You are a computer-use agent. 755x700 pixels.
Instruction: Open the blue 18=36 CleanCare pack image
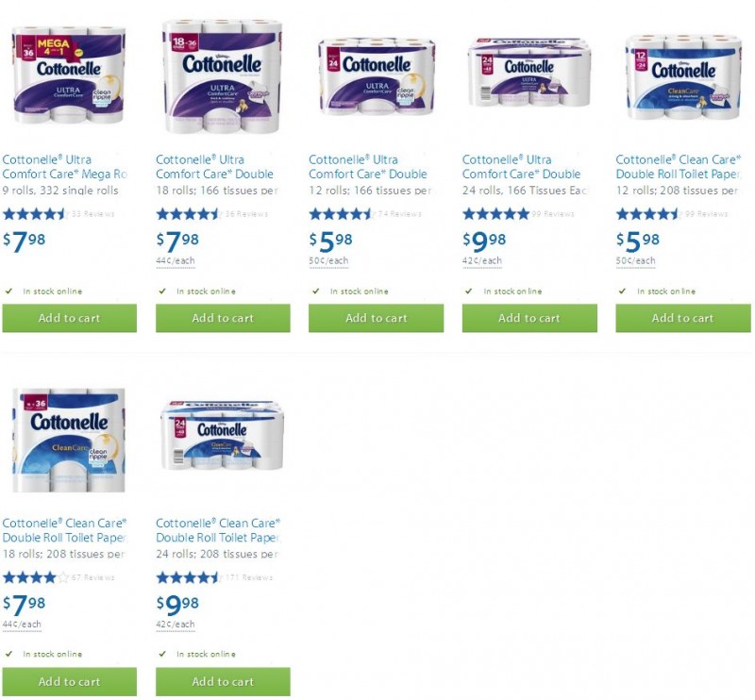click(x=68, y=440)
